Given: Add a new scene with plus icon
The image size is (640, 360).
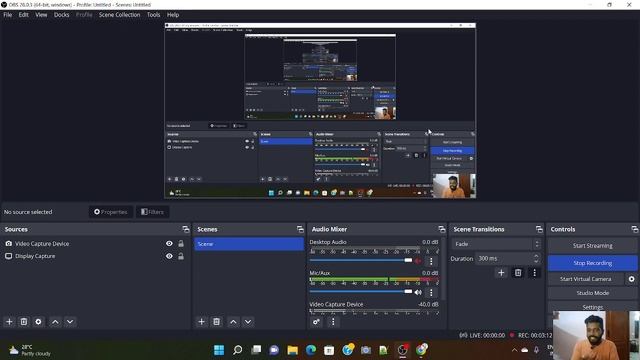Looking at the screenshot, I should [x=201, y=322].
